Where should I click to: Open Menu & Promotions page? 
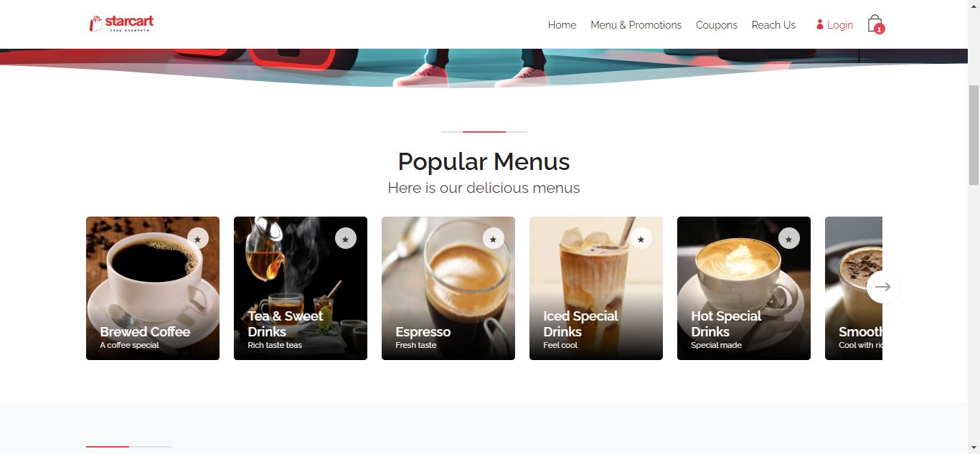click(636, 25)
